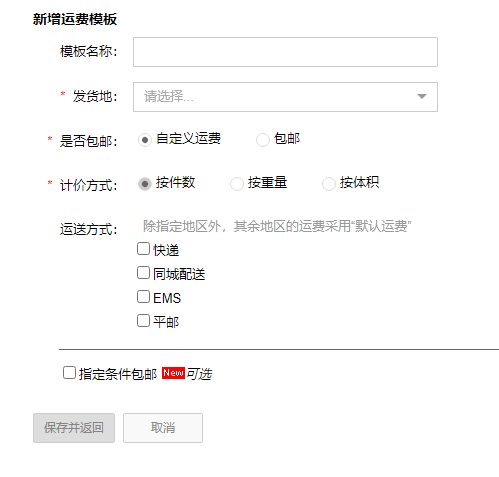Select the 包邮 radio option

(263, 140)
